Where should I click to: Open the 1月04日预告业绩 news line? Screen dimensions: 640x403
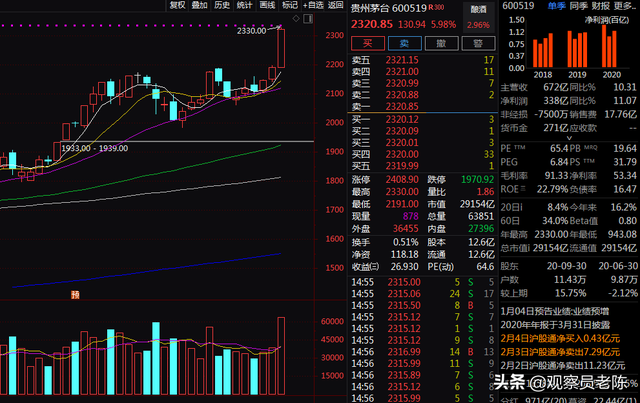coord(555,312)
